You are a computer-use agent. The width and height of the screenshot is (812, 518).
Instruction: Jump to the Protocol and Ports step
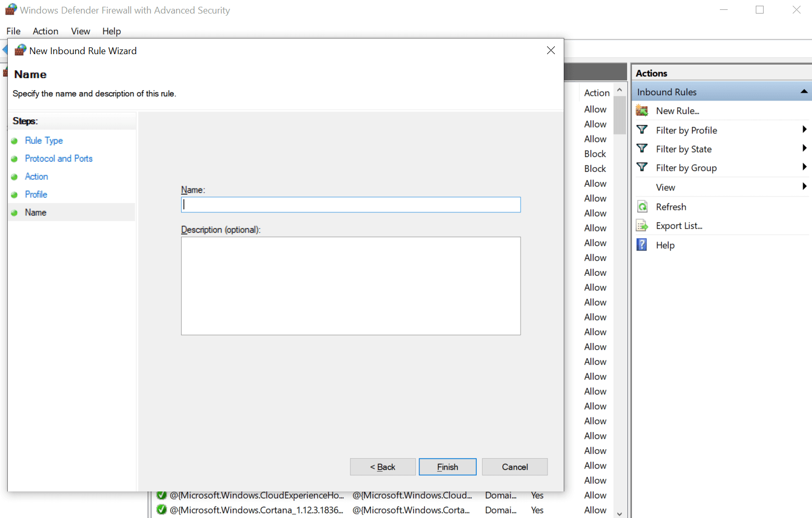tap(59, 159)
